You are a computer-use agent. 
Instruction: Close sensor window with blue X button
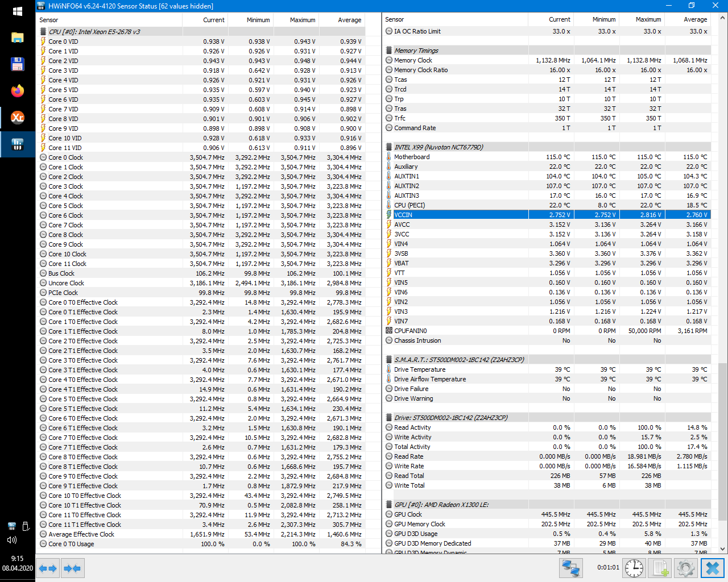pos(712,568)
